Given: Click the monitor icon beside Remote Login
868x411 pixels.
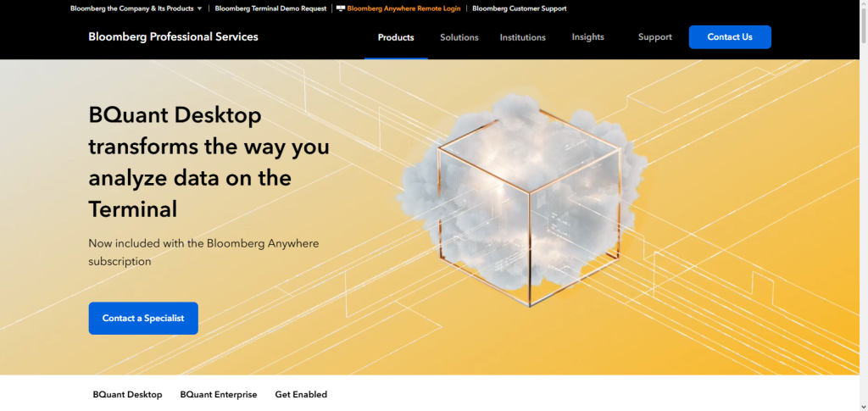Looking at the screenshot, I should click(341, 8).
